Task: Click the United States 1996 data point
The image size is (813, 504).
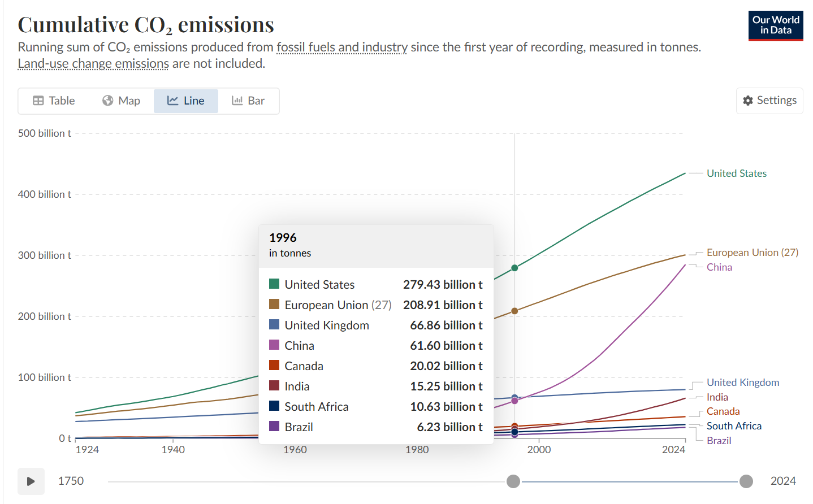Action: [514, 268]
